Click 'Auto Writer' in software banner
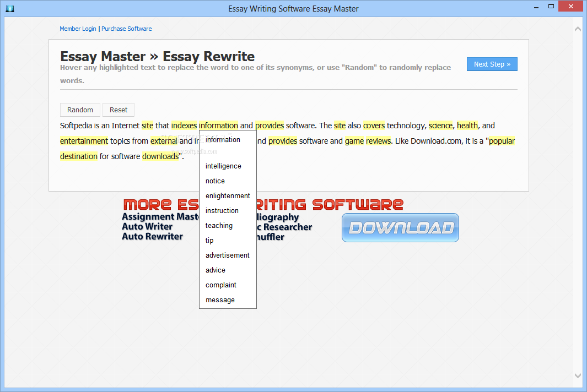 [147, 227]
